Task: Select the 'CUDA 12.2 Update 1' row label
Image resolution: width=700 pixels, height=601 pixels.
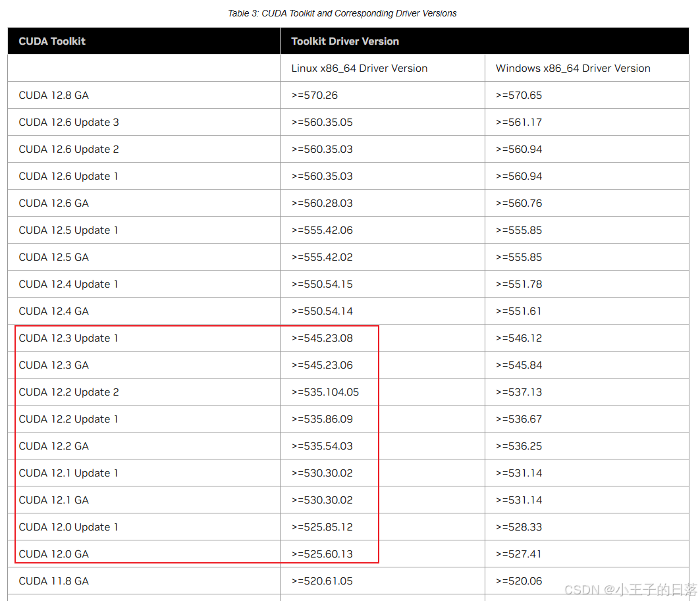Action: [x=68, y=419]
